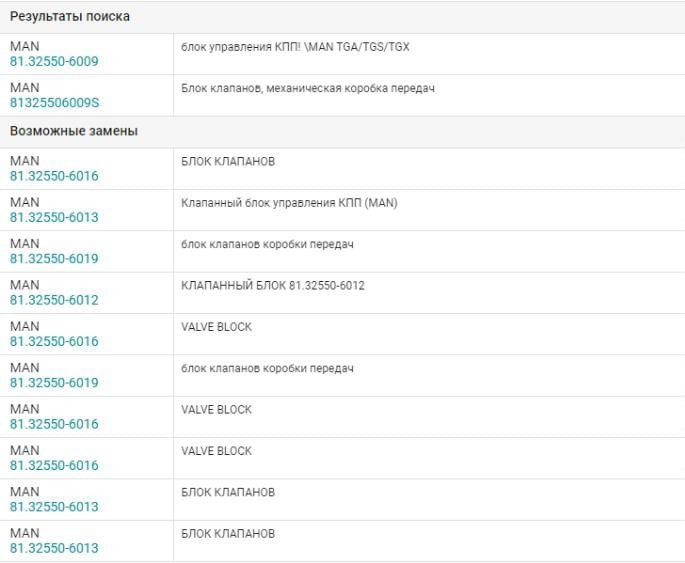Image resolution: width=685 pixels, height=563 pixels.
Task: Click description "Клапанный блок управления КПП (MAN)"
Action: point(290,203)
